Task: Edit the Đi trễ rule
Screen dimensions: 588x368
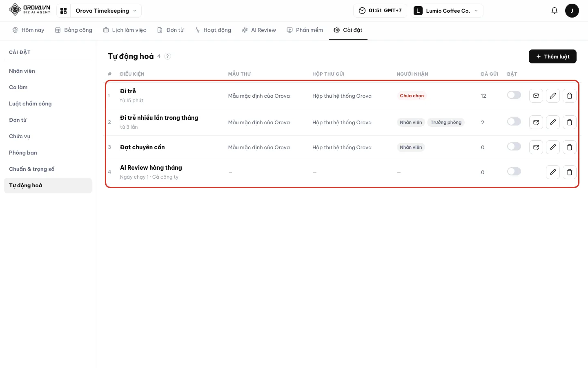Action: [553, 96]
